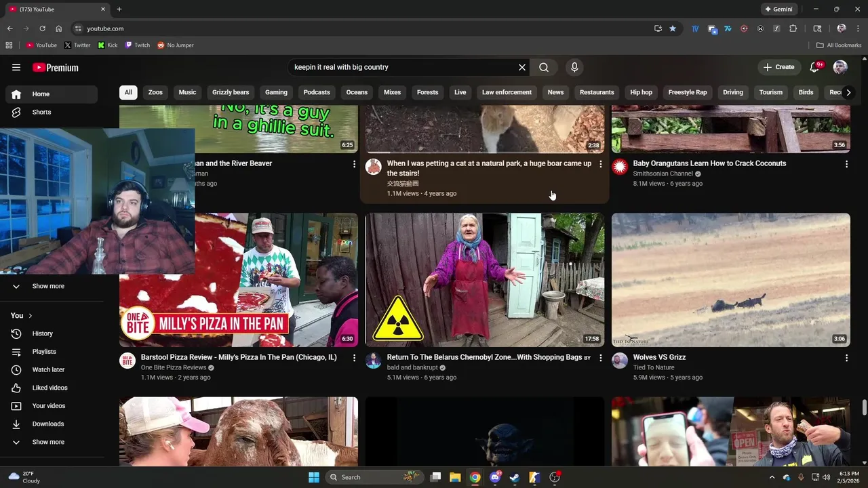Click the Create button
The width and height of the screenshot is (868, 488).
point(778,67)
